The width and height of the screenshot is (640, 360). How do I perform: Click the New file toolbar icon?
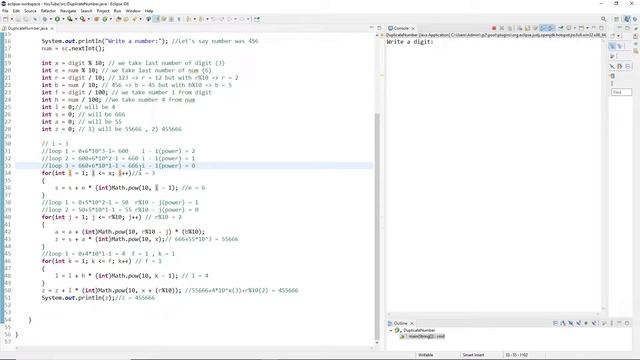(x=5, y=19)
